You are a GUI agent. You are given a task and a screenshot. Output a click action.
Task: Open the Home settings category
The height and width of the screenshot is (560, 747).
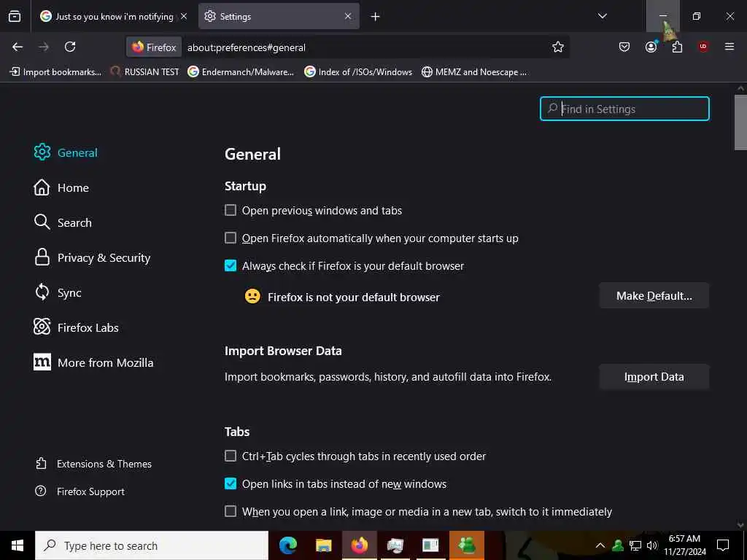61,187
